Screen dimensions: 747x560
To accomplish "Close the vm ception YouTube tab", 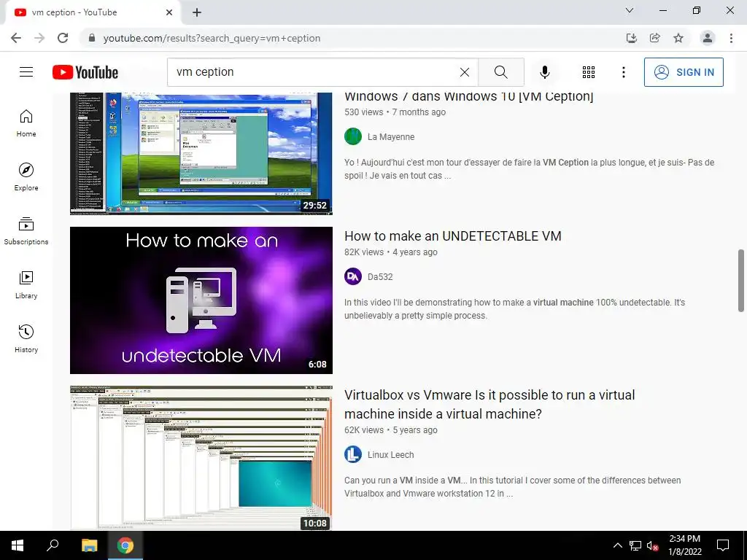I will point(169,12).
